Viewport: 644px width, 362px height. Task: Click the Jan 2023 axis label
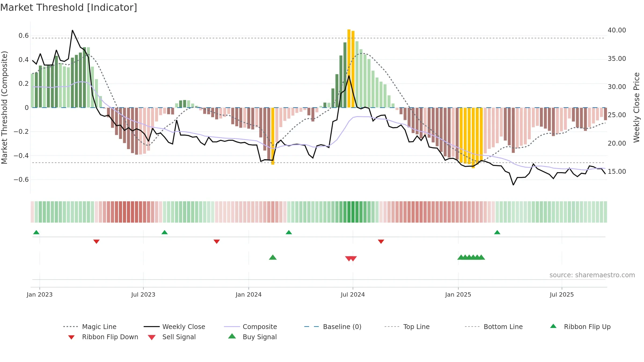tap(40, 294)
